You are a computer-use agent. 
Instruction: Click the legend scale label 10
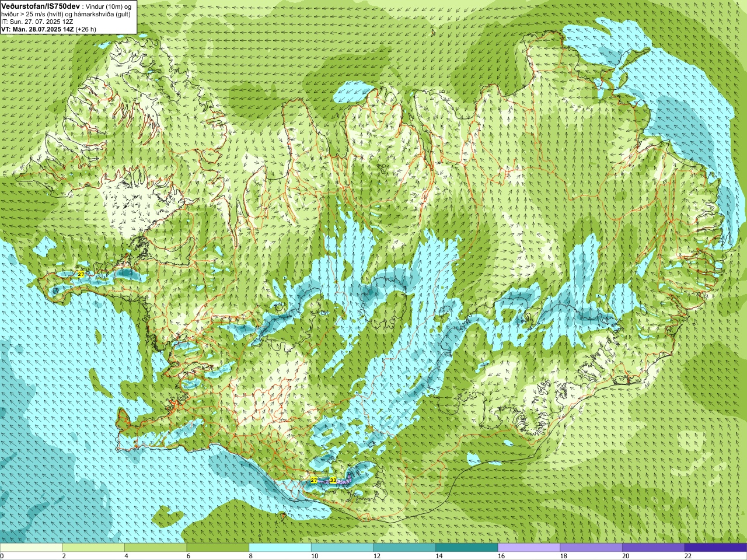pos(315,556)
